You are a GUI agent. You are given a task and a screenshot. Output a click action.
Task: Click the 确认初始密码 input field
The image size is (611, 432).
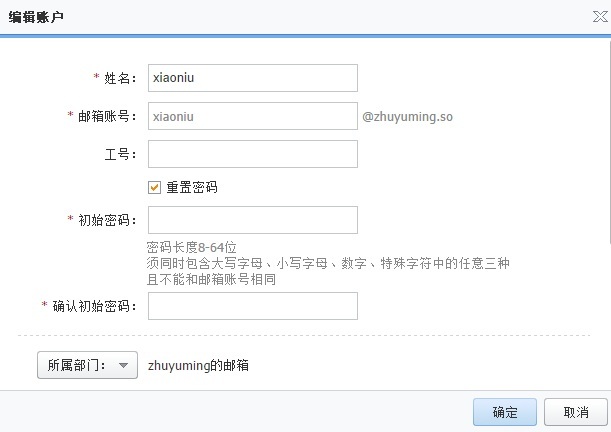[x=252, y=306]
